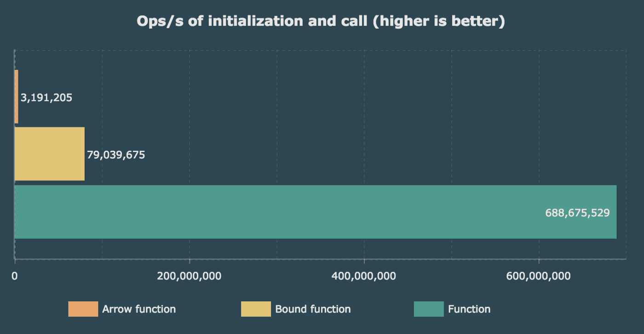Select the chart title text
The width and height of the screenshot is (644, 334).
[321, 20]
